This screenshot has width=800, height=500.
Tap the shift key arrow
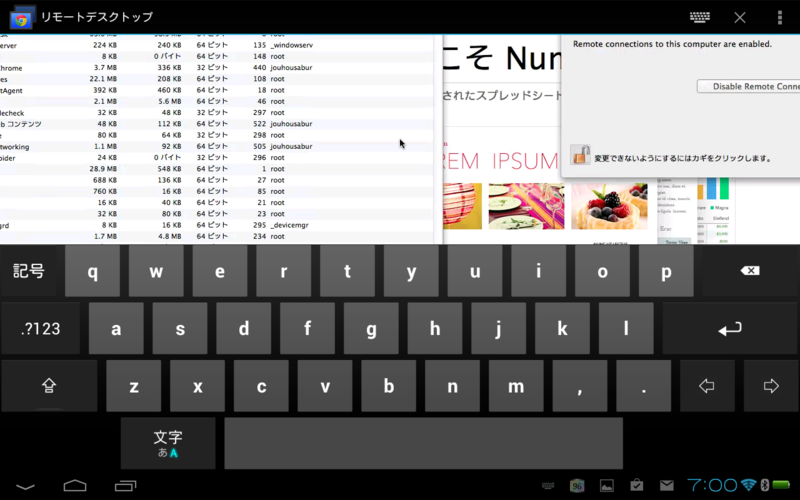[49, 386]
